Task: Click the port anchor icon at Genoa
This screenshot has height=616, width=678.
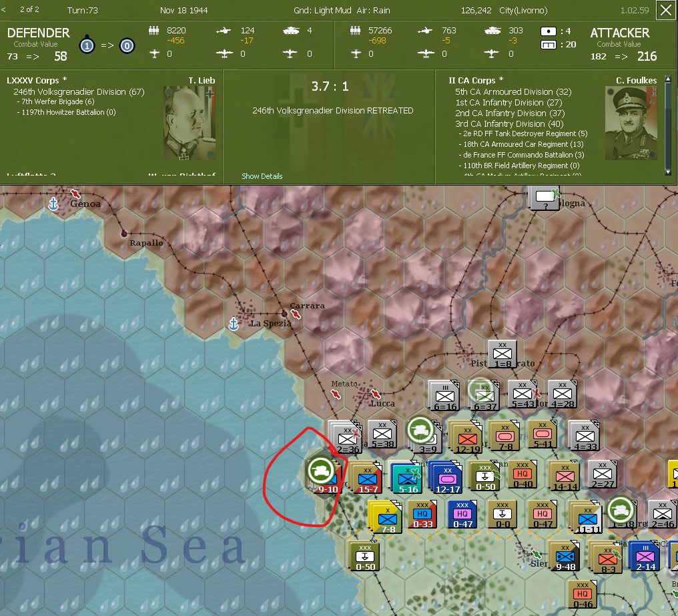Action: 52,204
